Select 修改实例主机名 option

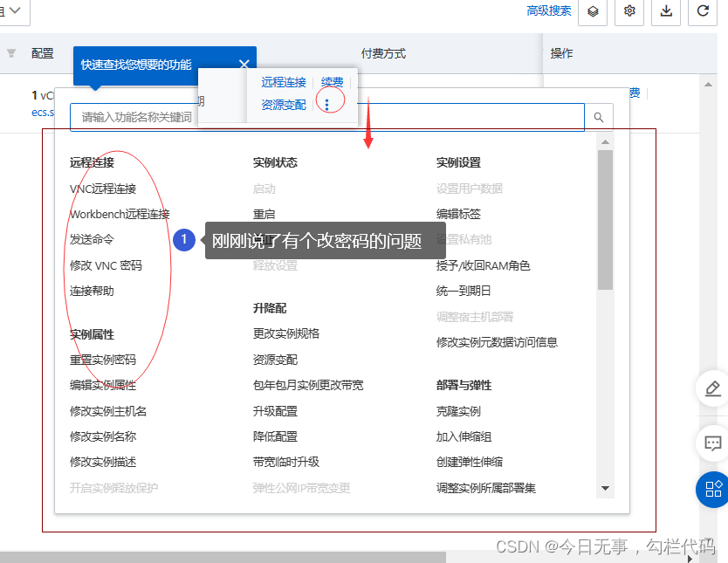pyautogui.click(x=107, y=411)
